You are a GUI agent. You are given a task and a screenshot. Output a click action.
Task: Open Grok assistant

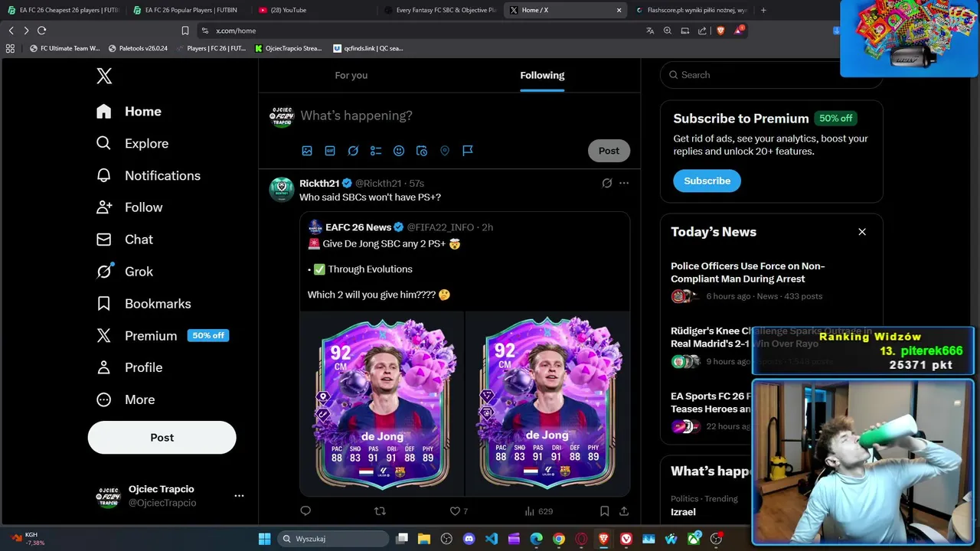[x=125, y=272]
